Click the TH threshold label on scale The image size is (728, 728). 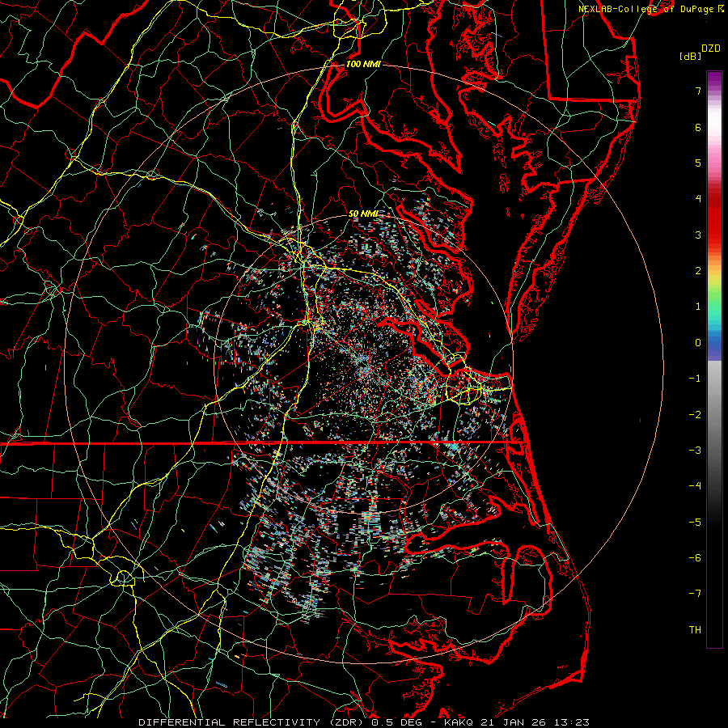(695, 630)
